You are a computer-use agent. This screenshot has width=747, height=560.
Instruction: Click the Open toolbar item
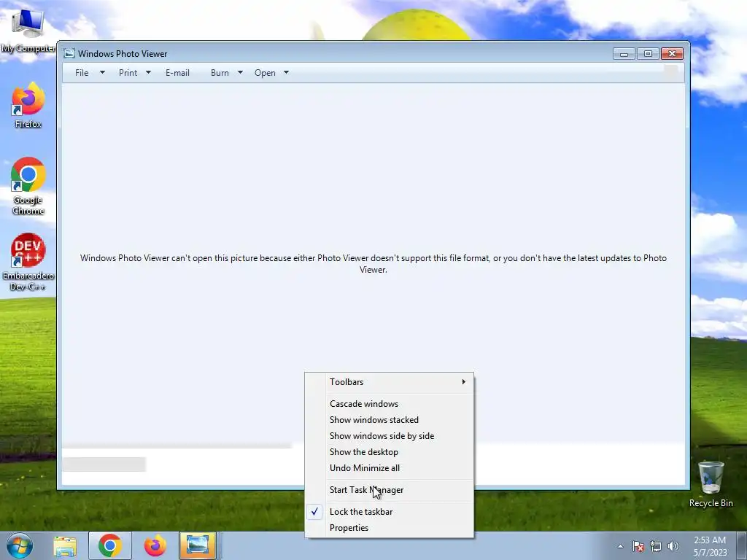click(265, 73)
